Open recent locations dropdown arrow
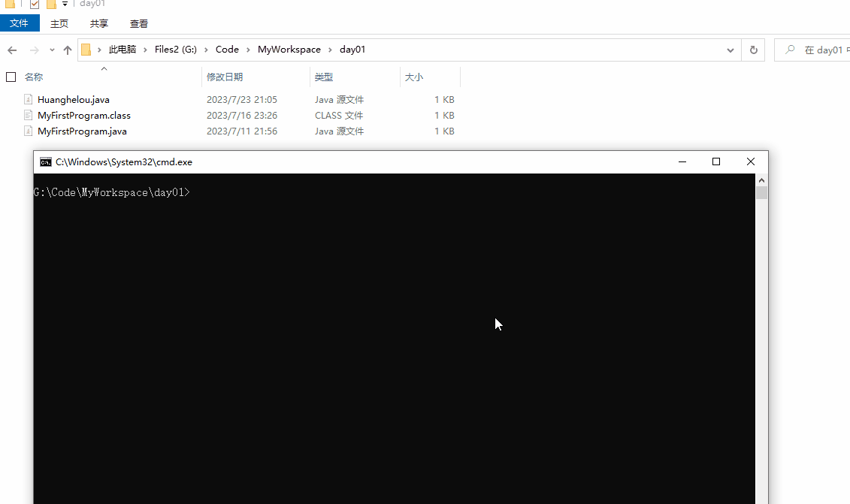The image size is (850, 504). [52, 50]
